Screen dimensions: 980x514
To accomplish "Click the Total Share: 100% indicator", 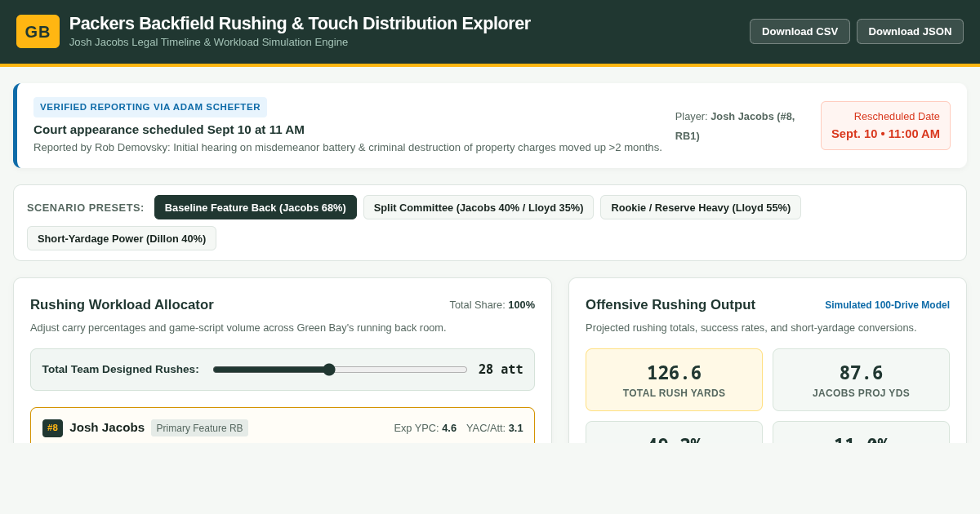I will coord(492,305).
